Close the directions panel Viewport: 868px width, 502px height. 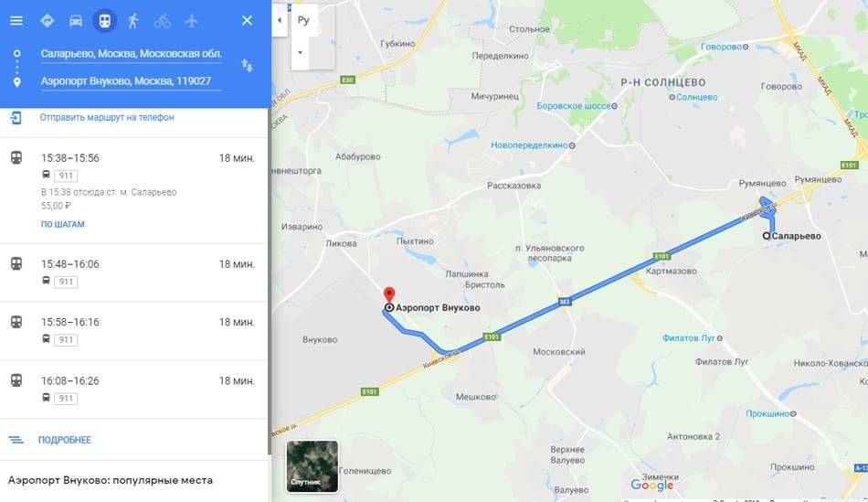pyautogui.click(x=247, y=20)
